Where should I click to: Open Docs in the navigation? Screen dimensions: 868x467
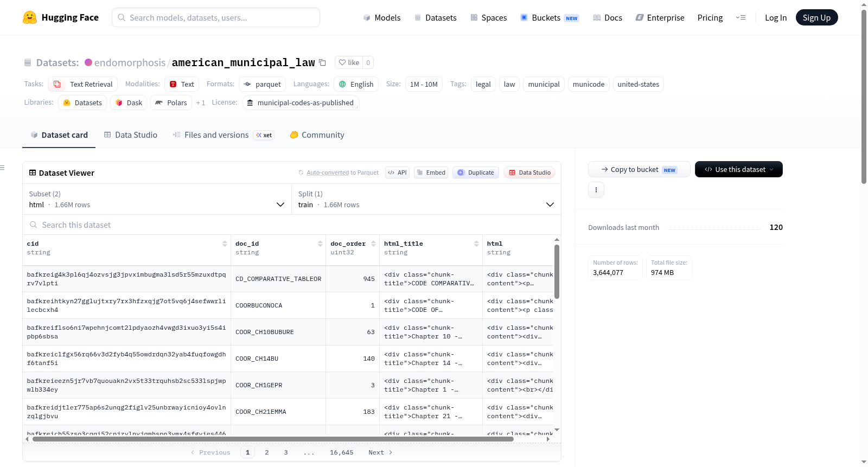click(608, 17)
